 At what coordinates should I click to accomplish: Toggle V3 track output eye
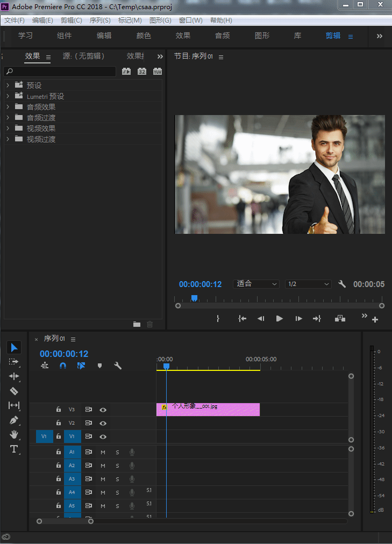click(x=103, y=410)
